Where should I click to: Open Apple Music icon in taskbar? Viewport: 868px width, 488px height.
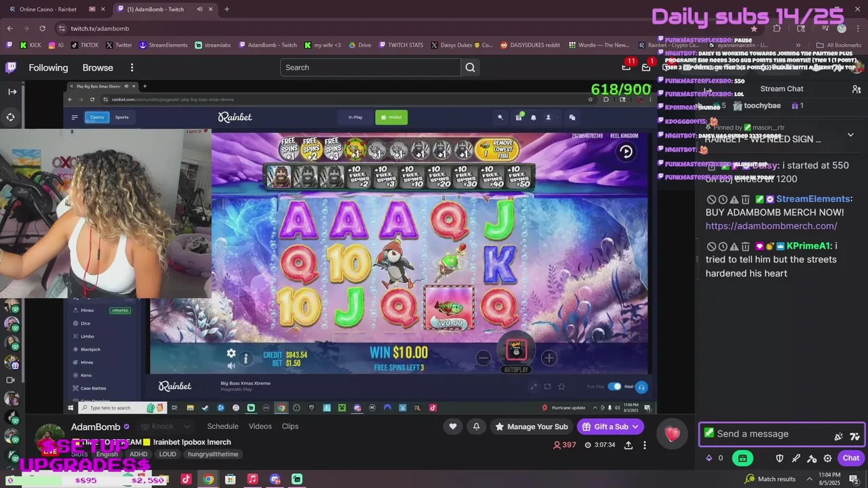(x=252, y=479)
